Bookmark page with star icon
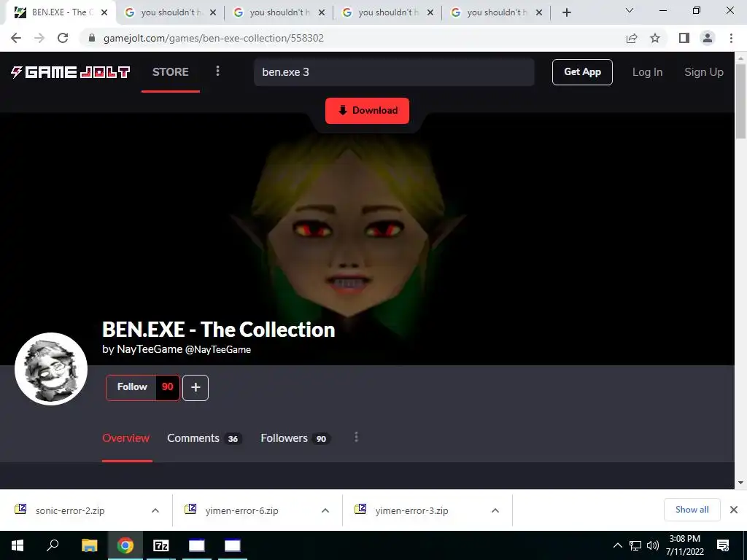 (x=655, y=38)
